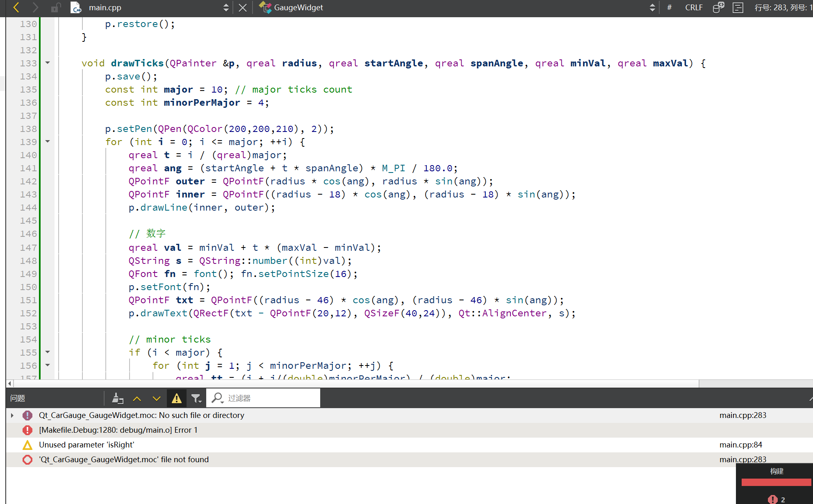This screenshot has width=813, height=504.
Task: Expand the 'No such file or directory' issue
Action: [x=12, y=415]
